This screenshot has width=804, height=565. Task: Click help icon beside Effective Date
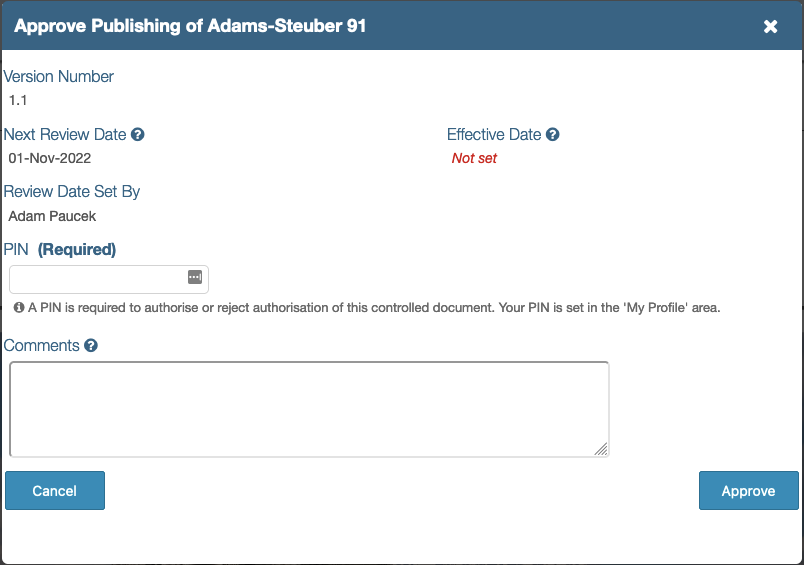553,134
